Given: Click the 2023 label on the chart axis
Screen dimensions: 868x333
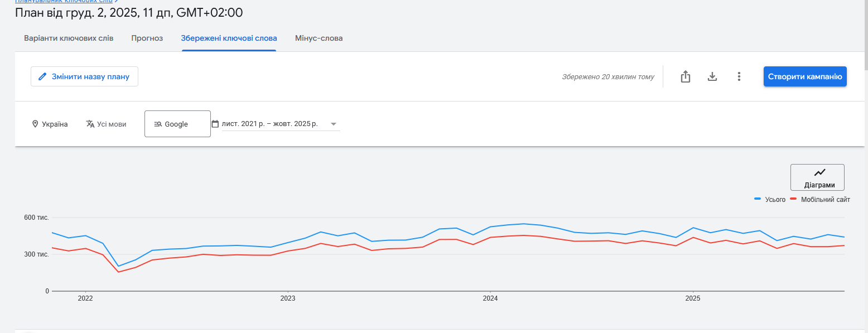Looking at the screenshot, I should click(288, 298).
